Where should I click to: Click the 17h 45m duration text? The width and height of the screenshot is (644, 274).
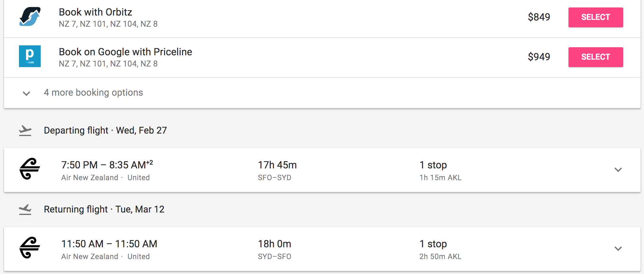277,165
